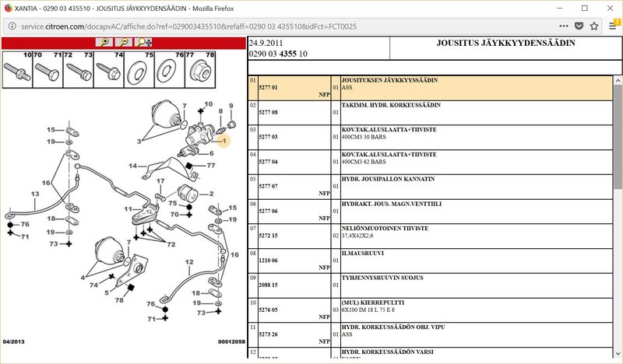Viewport: 623px width, 364px height.
Task: Click the zoom in magnifier button
Action: click(x=104, y=43)
